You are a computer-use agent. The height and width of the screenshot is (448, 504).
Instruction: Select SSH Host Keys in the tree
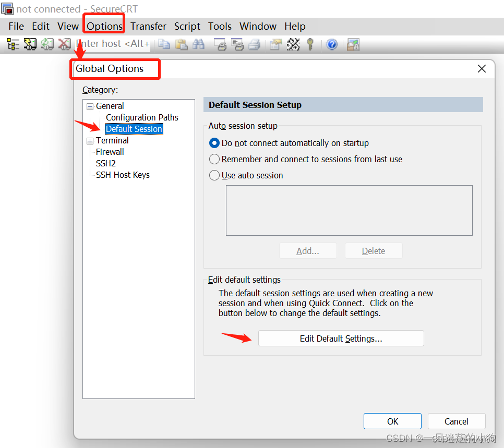click(x=123, y=175)
